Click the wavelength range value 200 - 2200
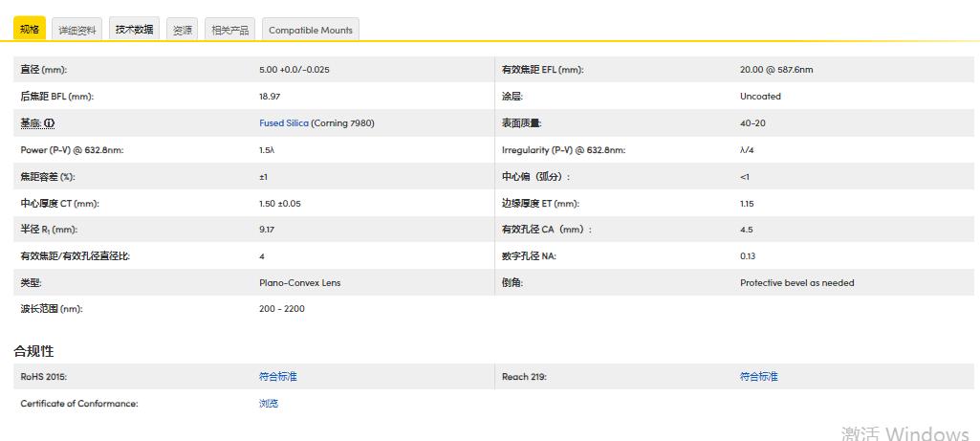 [x=282, y=309]
